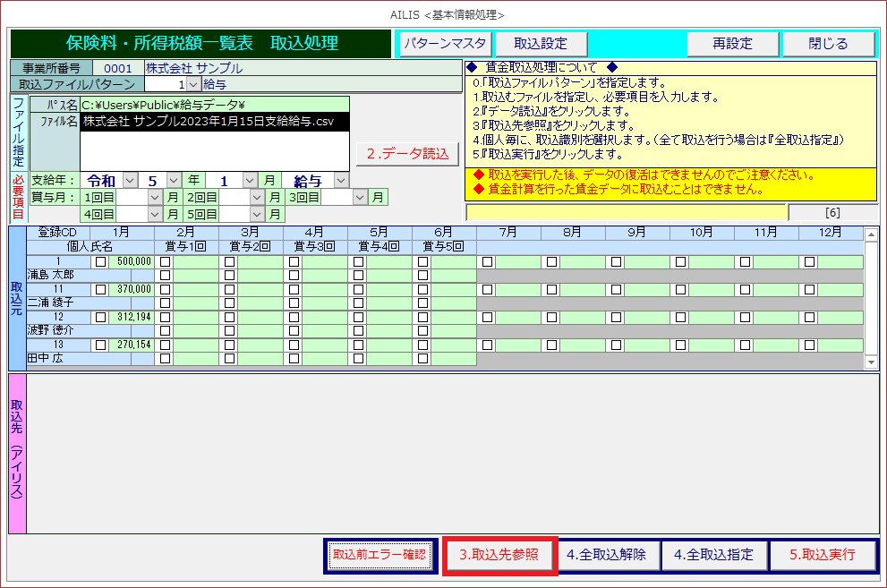Toggle the 7月 checkbox for 波野 徳介
Viewport: 887px width, 588px height.
coord(487,317)
